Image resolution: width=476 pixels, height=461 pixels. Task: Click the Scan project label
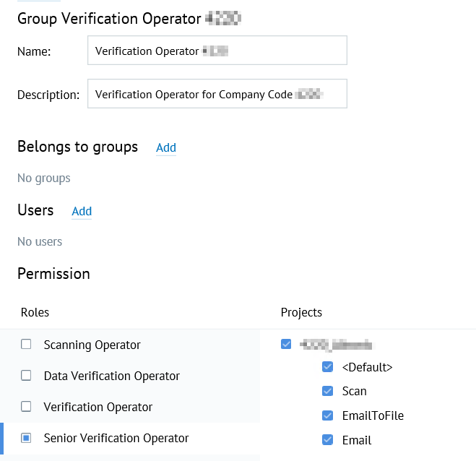pos(354,391)
